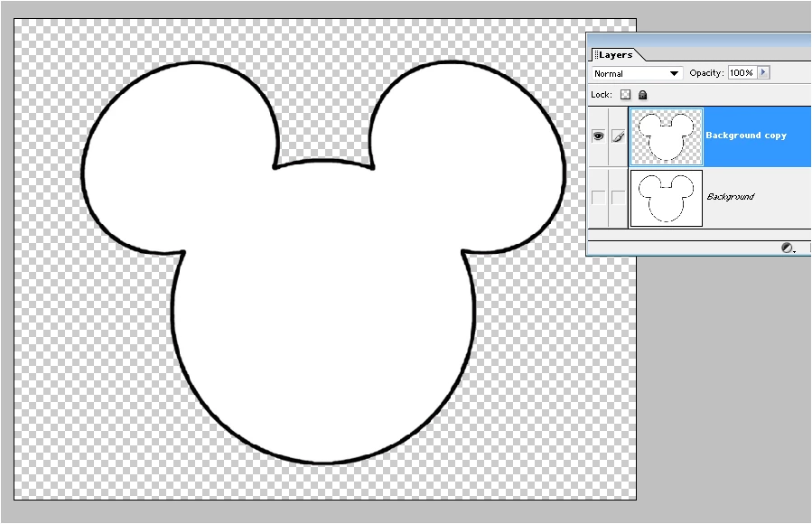Select the Background layer thumbnail
812x524 pixels.
pos(666,198)
